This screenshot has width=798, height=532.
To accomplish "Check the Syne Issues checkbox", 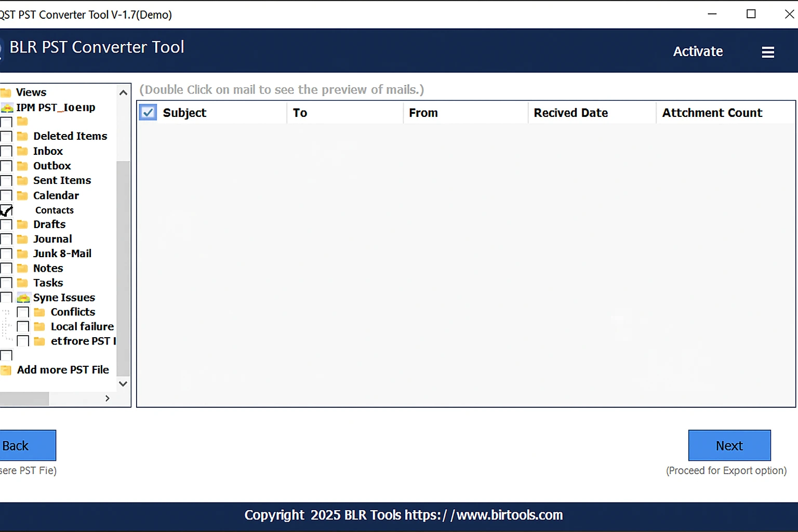I will pos(6,297).
